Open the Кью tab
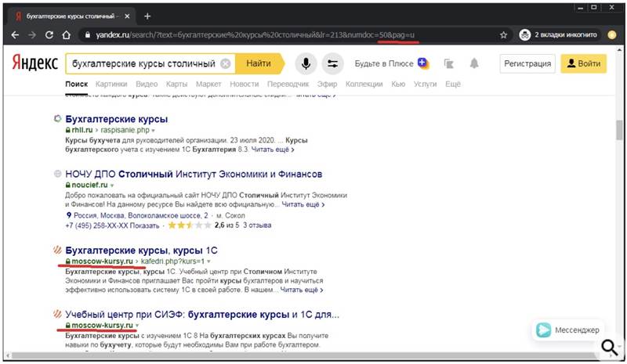Viewport: 627px width, 364px height. click(x=398, y=85)
